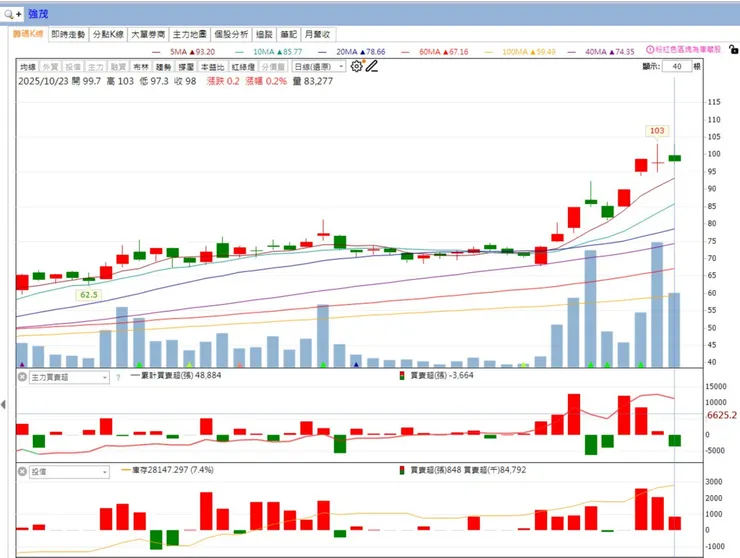Click the tallest blue volume bar

pyautogui.click(x=657, y=304)
